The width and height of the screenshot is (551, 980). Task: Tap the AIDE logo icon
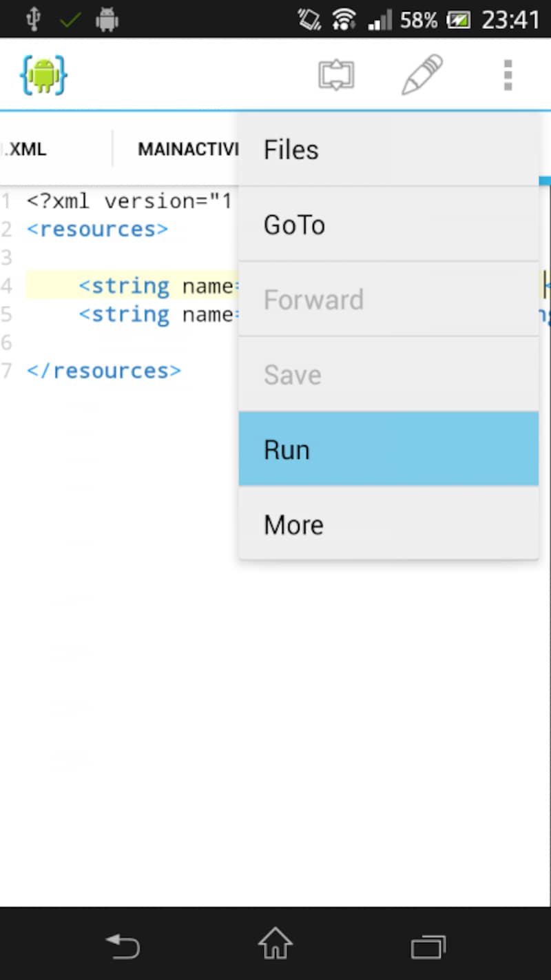pos(43,74)
